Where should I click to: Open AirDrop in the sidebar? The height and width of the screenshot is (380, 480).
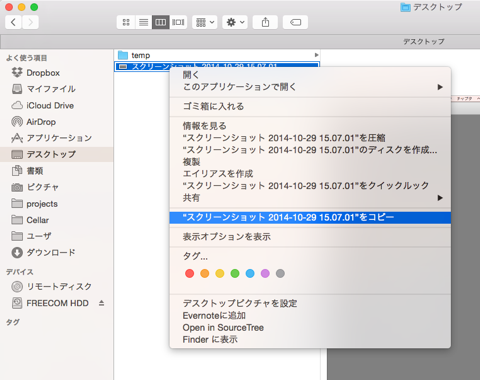(57, 122)
